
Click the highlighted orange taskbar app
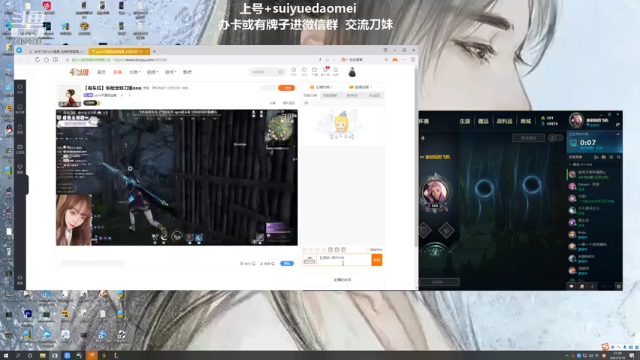[x=91, y=356]
